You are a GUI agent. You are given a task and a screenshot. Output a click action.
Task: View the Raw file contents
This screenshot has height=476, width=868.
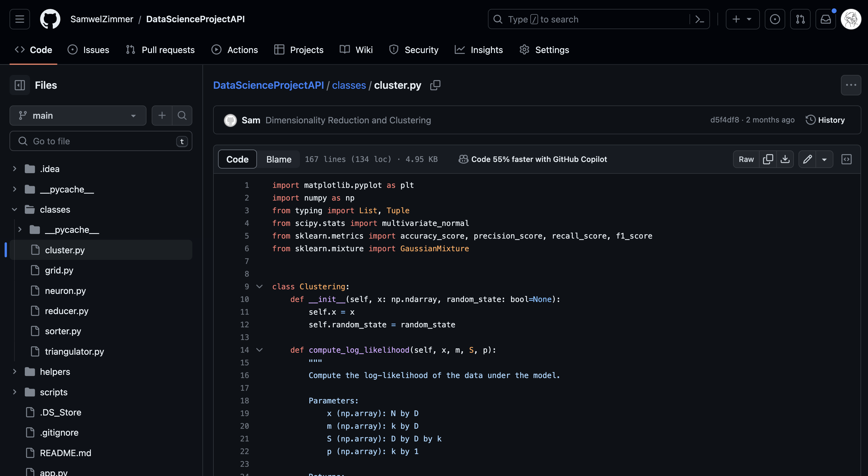(746, 159)
